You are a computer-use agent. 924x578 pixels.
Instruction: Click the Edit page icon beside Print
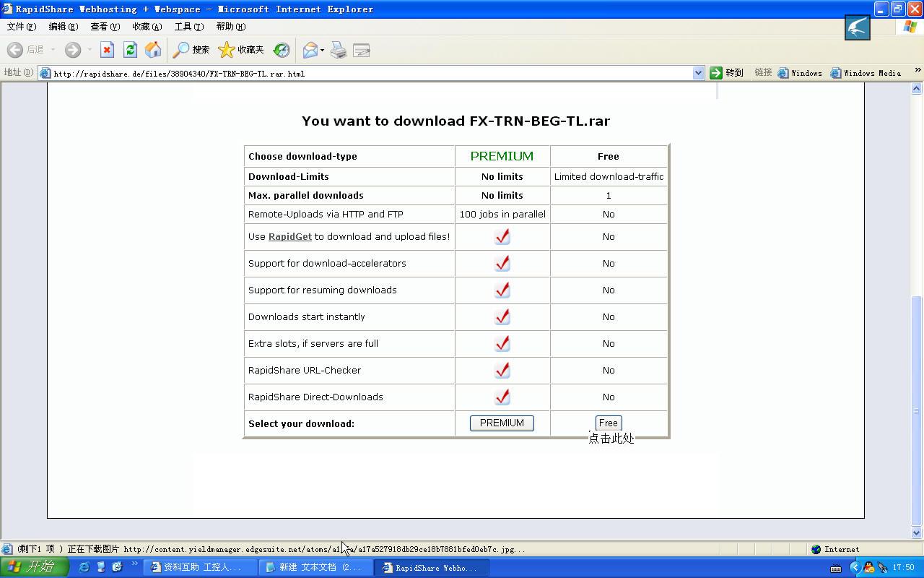coord(362,50)
